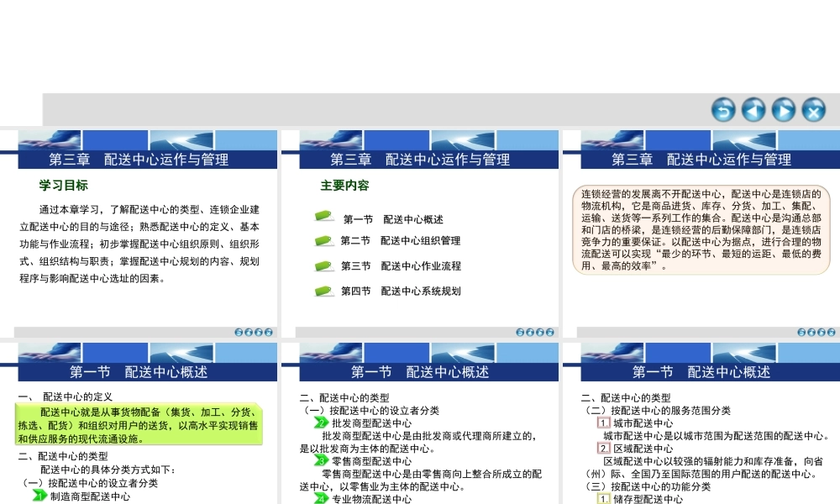Click the mini X icon at the second slide's bottom
Viewport: 840px width, 504px height.
[550, 332]
